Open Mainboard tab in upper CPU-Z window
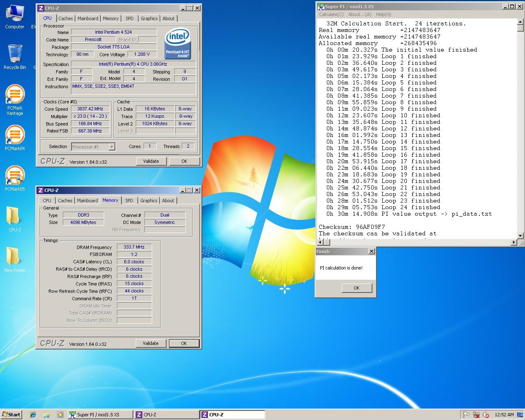The height and width of the screenshot is (420, 525). pyautogui.click(x=88, y=18)
